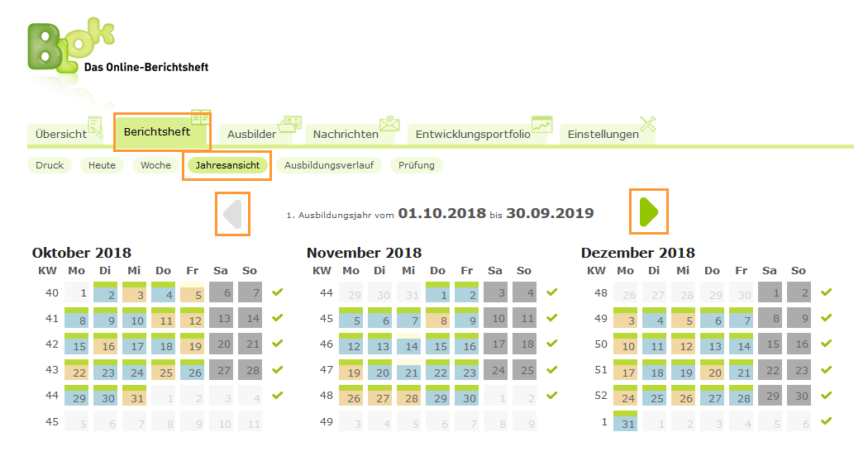Click checkmark for KW 47 in November
Viewport: 868px width, 451px height.
click(x=552, y=369)
